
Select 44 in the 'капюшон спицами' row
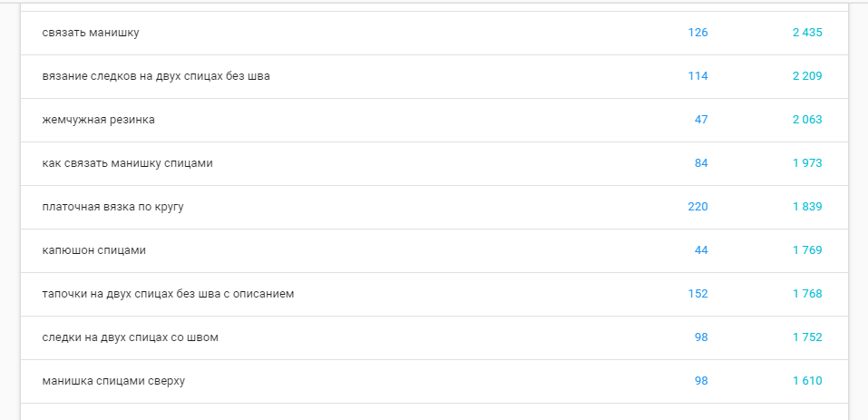click(x=701, y=250)
